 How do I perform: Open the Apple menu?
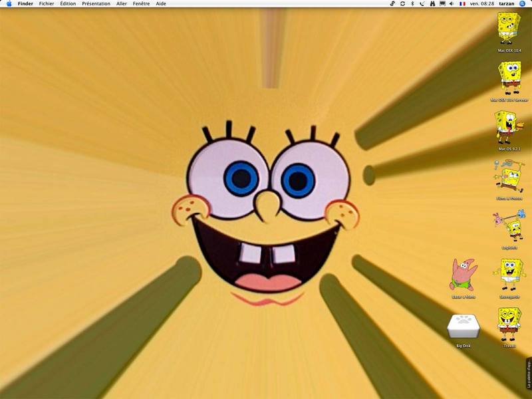pos(9,4)
